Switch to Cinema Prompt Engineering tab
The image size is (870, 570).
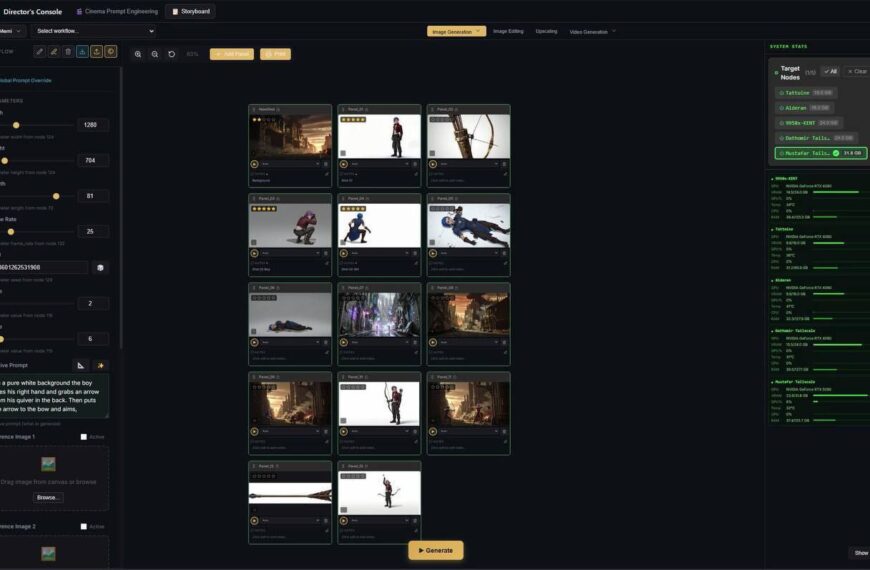pyautogui.click(x=117, y=11)
